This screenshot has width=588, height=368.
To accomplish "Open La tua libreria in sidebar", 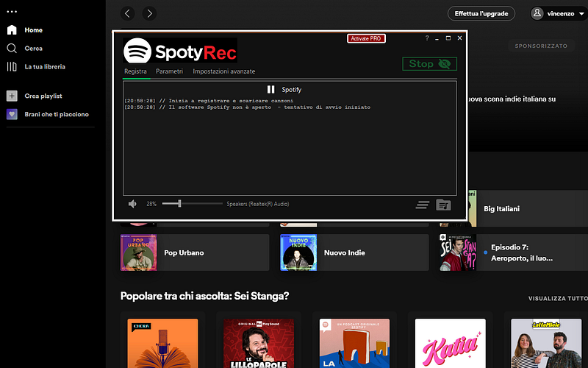I will point(36,67).
